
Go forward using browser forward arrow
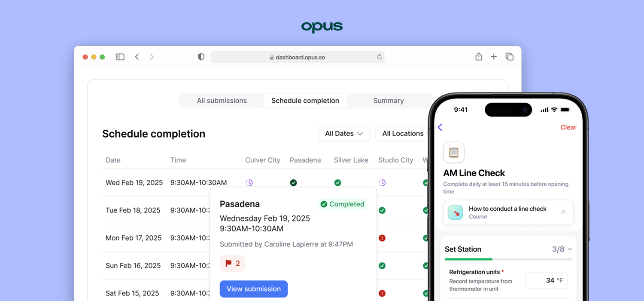pyautogui.click(x=152, y=57)
